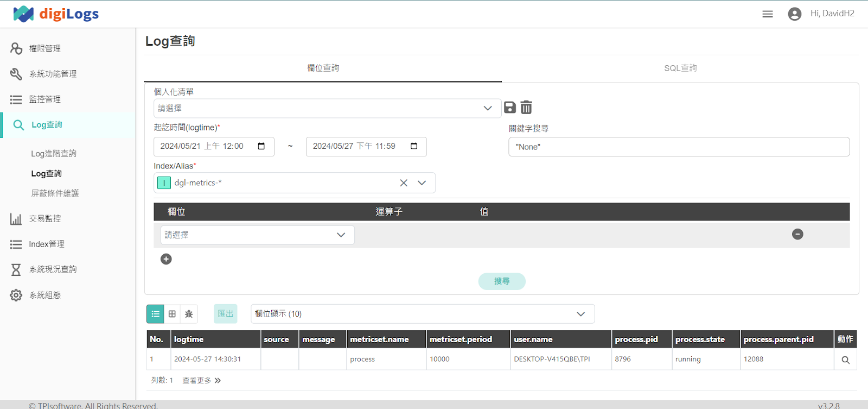This screenshot has height=409, width=868.
Task: Click the dgl-metrics-* index tag
Action: tap(190, 183)
